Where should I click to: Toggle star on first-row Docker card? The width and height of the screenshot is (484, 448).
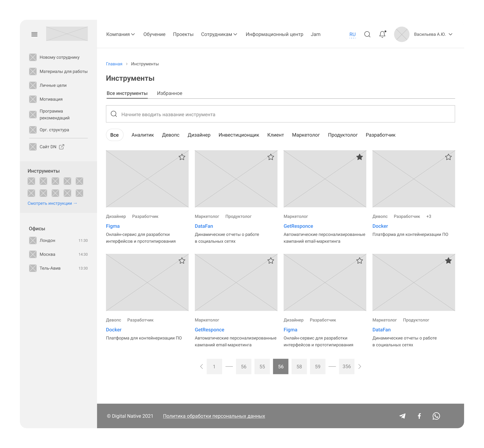pyautogui.click(x=448, y=157)
